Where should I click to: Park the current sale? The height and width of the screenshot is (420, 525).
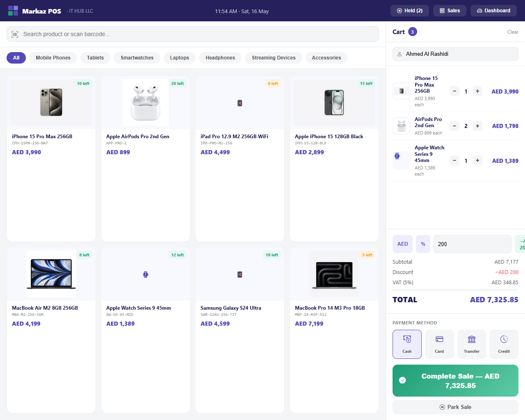[455, 407]
